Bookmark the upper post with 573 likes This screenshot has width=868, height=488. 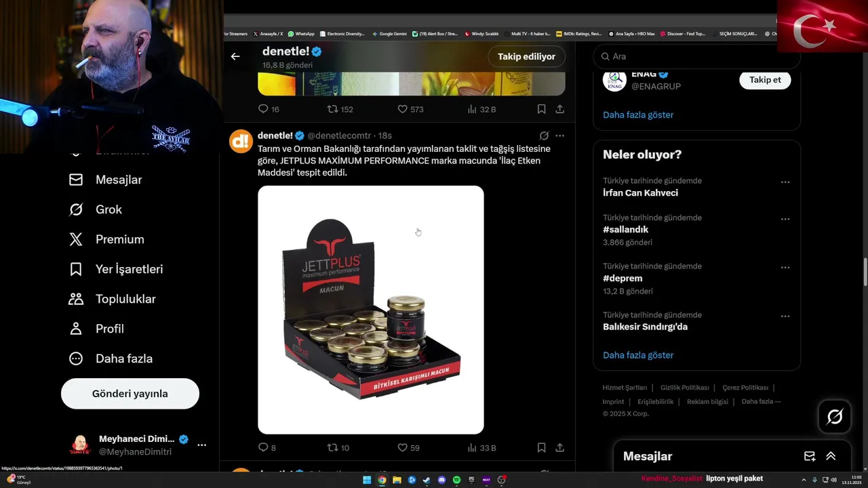point(541,108)
